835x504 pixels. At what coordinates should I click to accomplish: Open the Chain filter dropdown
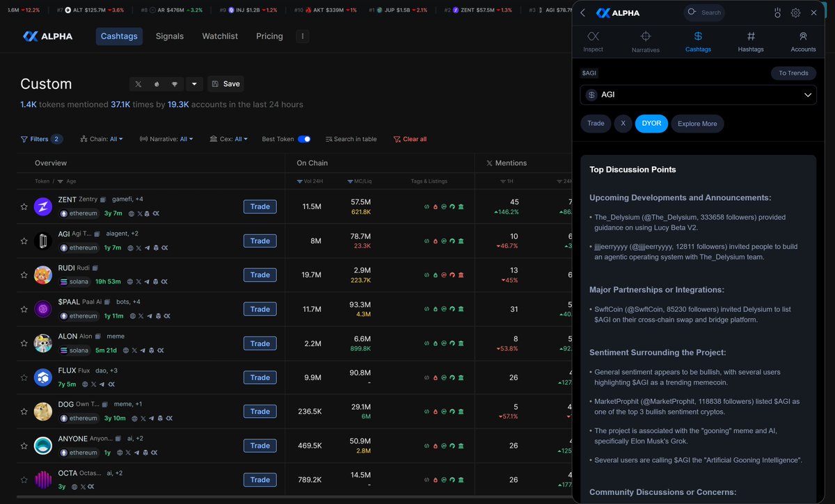pyautogui.click(x=102, y=139)
